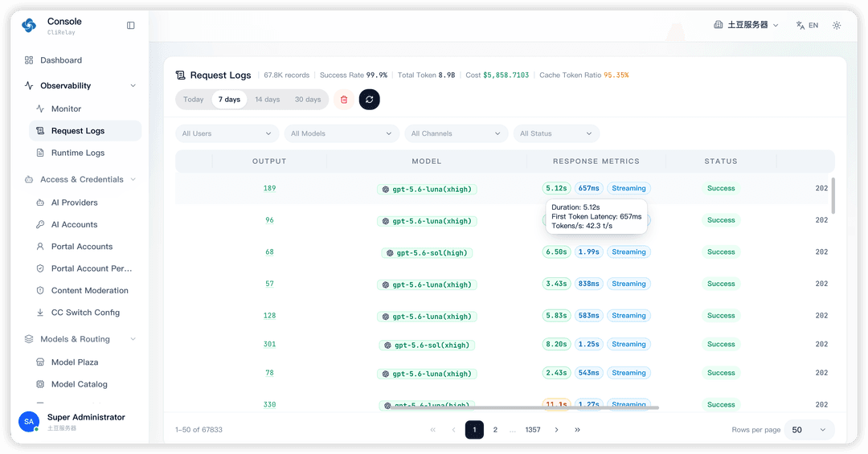The width and height of the screenshot is (868, 454).
Task: Click the refresh logs button
Action: [x=369, y=100]
